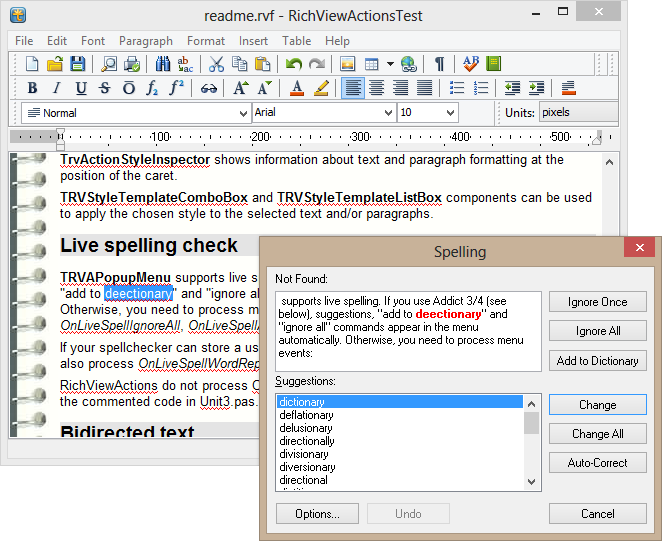Viewport: 662px width, 541px height.
Task: Insert hyperlink with the globe icon
Action: tap(409, 64)
